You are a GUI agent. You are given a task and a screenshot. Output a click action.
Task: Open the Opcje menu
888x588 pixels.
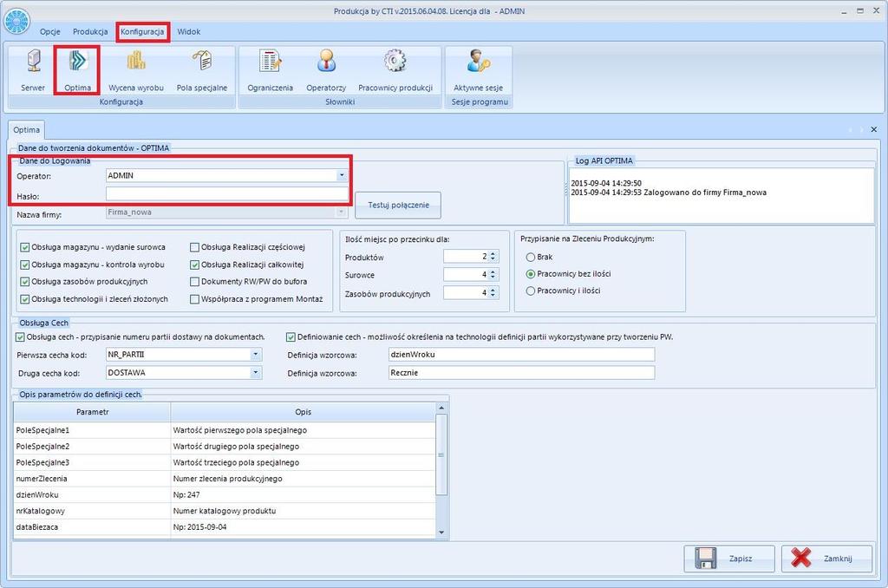[x=49, y=32]
